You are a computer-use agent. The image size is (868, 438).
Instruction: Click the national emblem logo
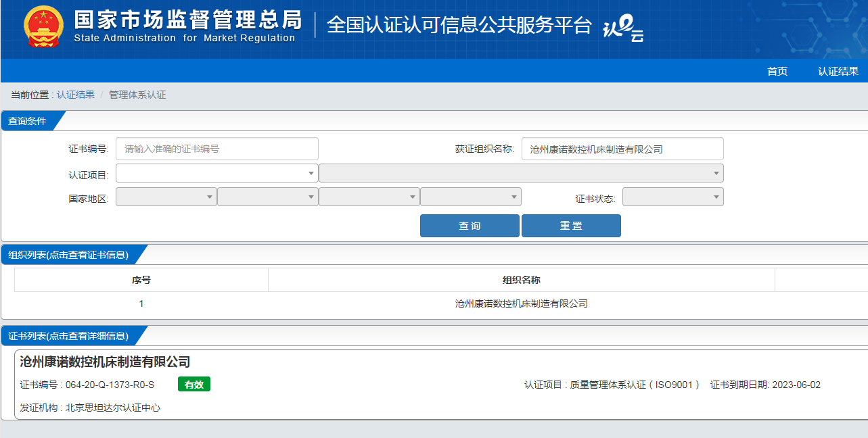pos(44,28)
